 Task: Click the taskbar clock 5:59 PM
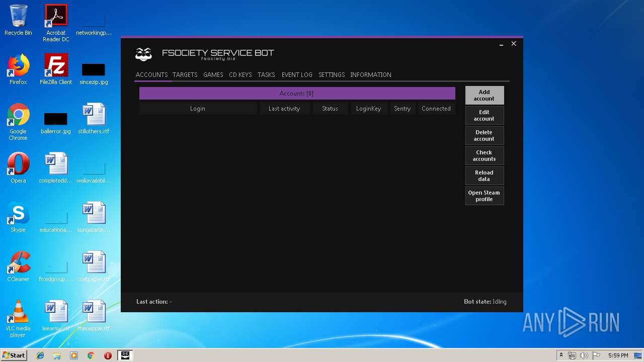click(x=618, y=355)
